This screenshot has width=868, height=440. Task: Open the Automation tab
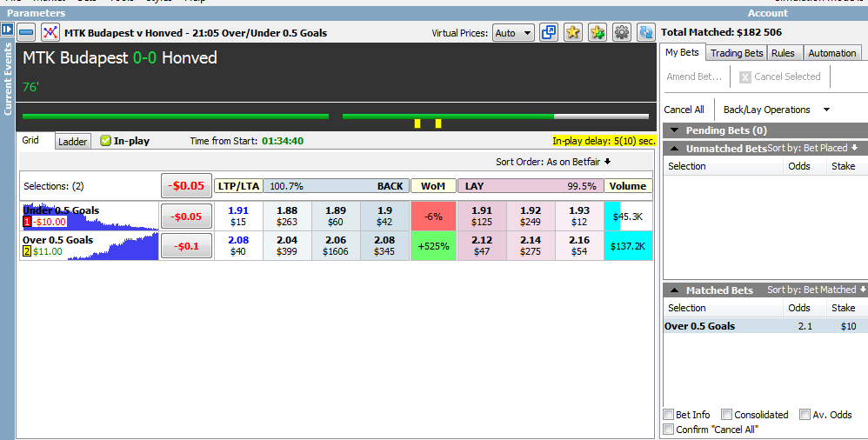832,53
